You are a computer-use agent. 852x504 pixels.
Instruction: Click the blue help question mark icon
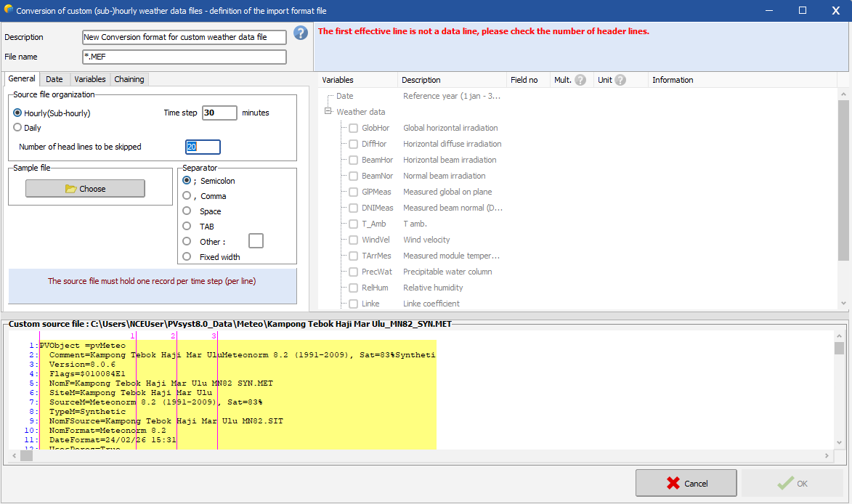point(301,33)
